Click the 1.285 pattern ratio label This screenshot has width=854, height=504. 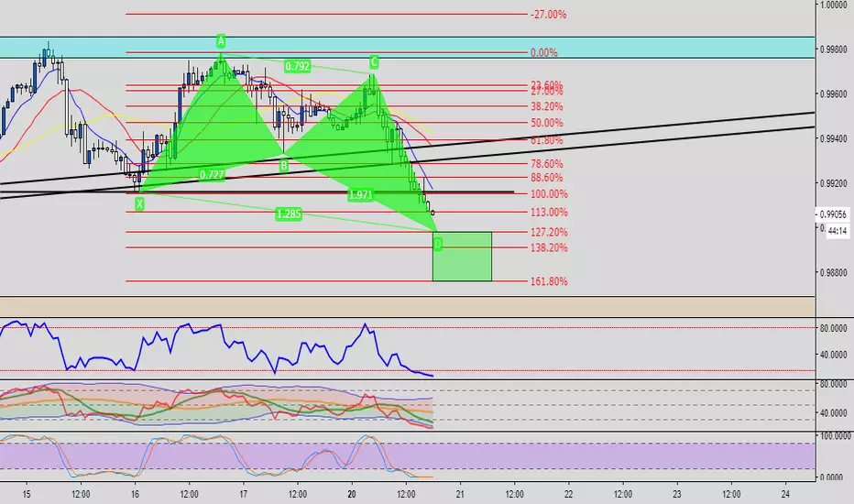coord(289,214)
